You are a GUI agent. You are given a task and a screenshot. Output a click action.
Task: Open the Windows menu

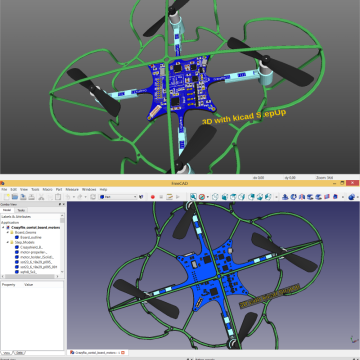(x=89, y=189)
